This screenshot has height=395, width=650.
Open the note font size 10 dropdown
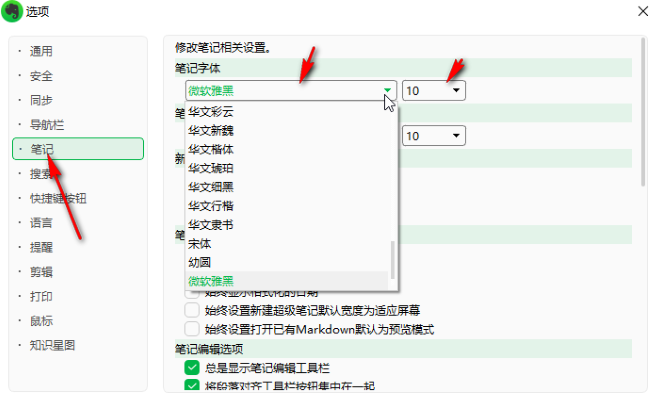pyautogui.click(x=434, y=90)
